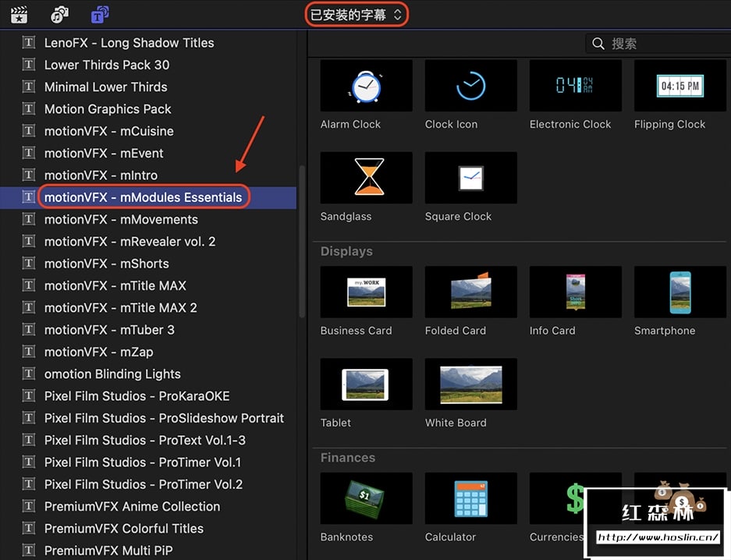Select the Titles and Generators sidebar icon
731x560 pixels.
[x=100, y=15]
